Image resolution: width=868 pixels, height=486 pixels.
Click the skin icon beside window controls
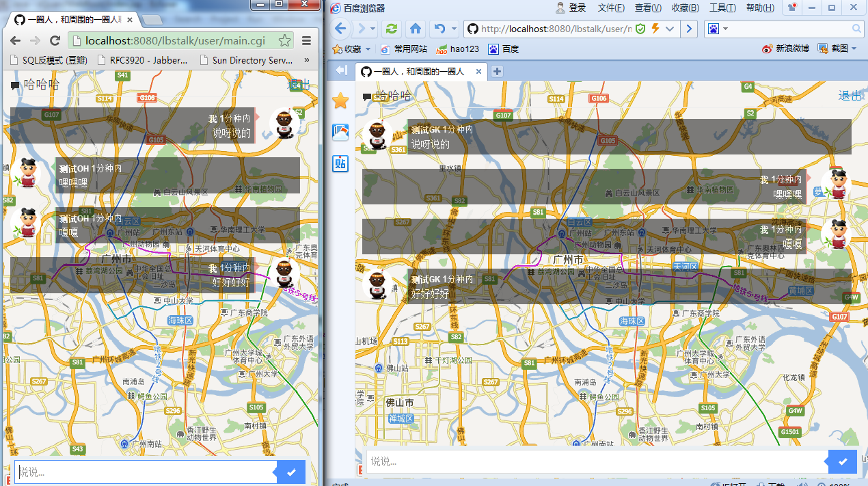[x=791, y=8]
